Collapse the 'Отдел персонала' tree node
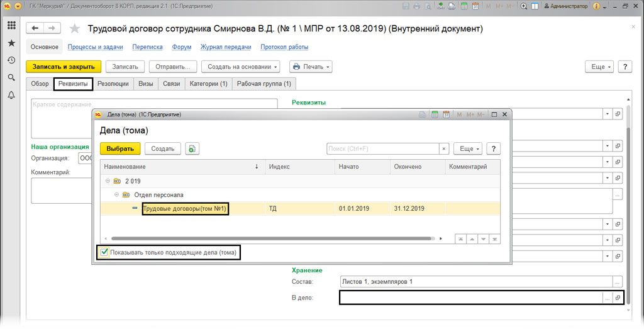Viewport: 644px width, 329px height. tap(117, 194)
